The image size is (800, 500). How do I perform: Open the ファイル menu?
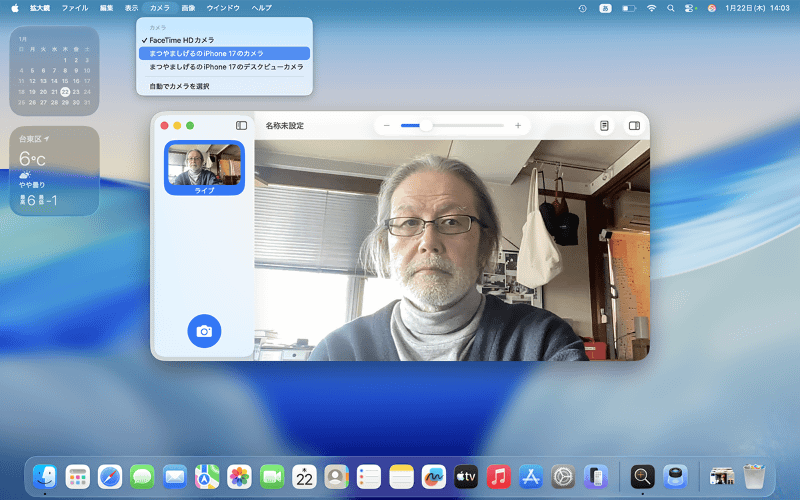pos(75,8)
